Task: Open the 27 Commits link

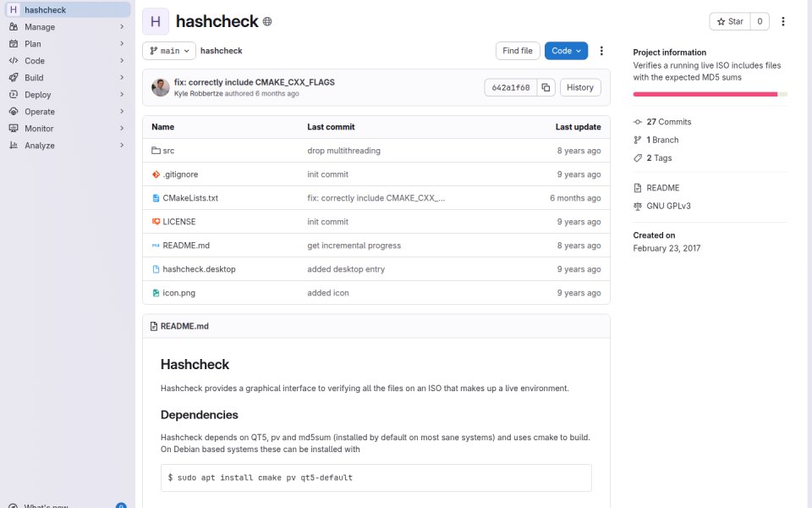Action: click(x=668, y=122)
